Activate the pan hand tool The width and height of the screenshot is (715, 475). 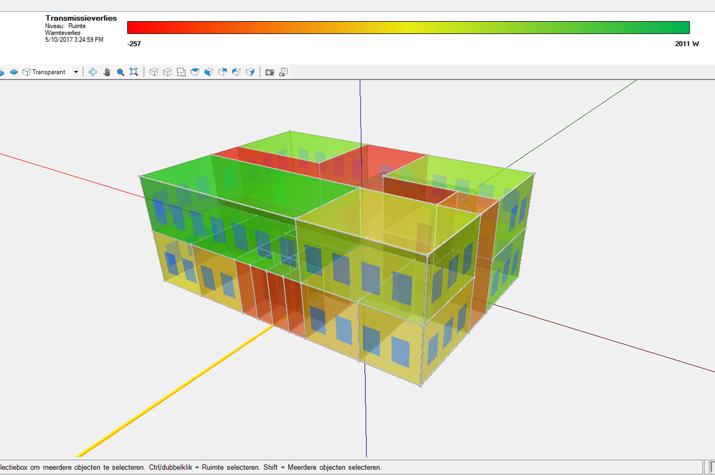click(107, 72)
